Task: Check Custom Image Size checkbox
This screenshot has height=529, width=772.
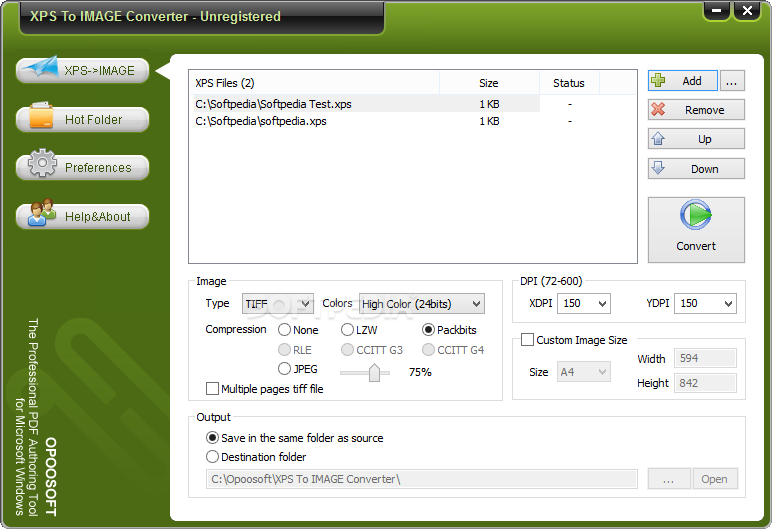Action: [x=527, y=340]
